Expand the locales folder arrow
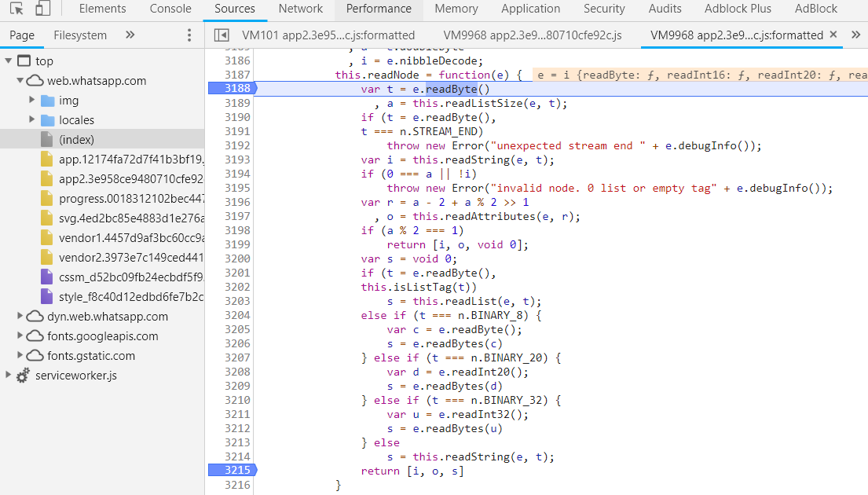Screen dimensions: 868x495 31,119
